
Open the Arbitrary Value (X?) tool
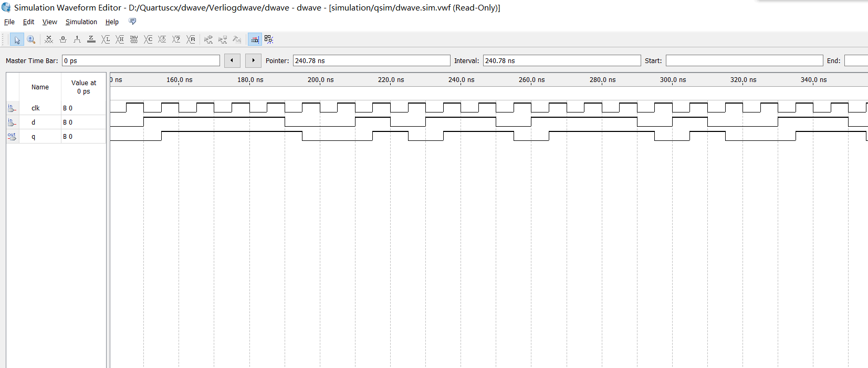click(x=176, y=39)
